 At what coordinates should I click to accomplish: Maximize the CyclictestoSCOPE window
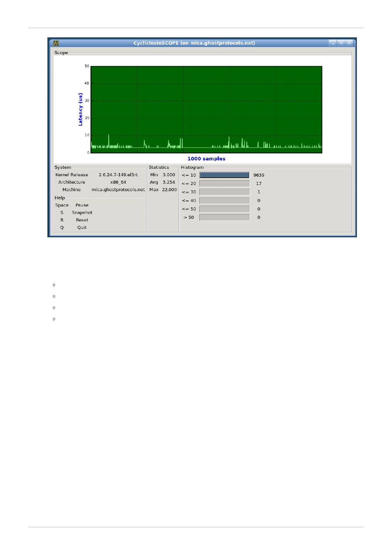pos(341,43)
